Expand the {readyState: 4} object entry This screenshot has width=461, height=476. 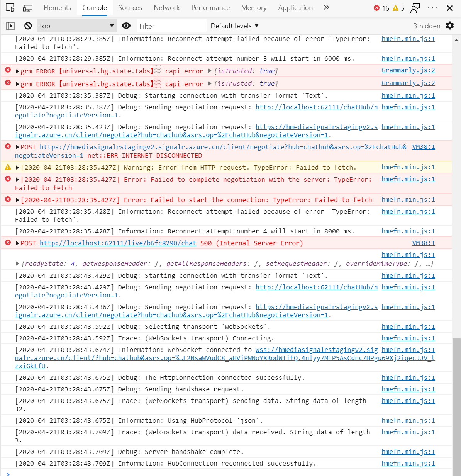[17, 263]
